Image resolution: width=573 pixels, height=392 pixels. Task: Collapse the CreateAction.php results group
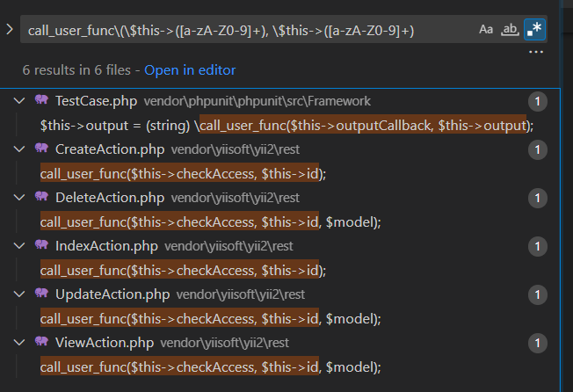click(21, 149)
